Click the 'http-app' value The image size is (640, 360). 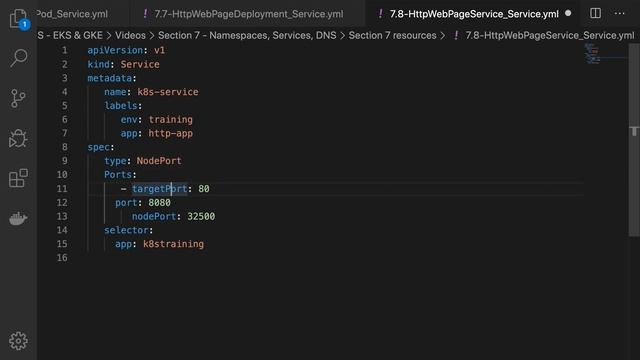[x=171, y=133]
